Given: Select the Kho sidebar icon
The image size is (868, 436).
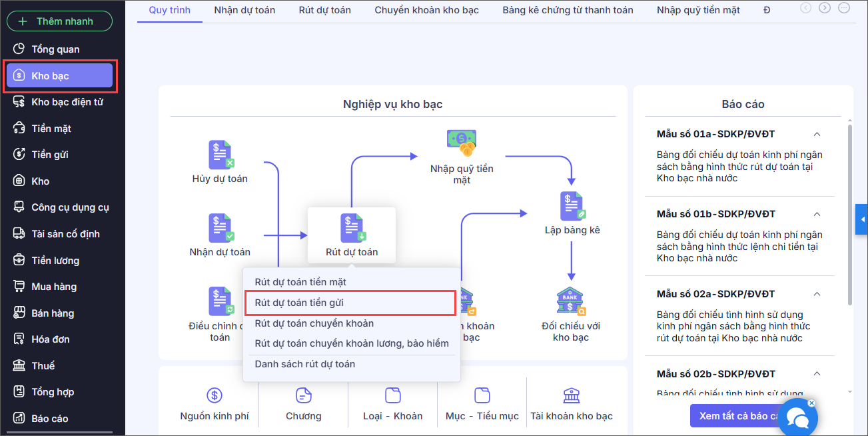Looking at the screenshot, I should [x=19, y=181].
